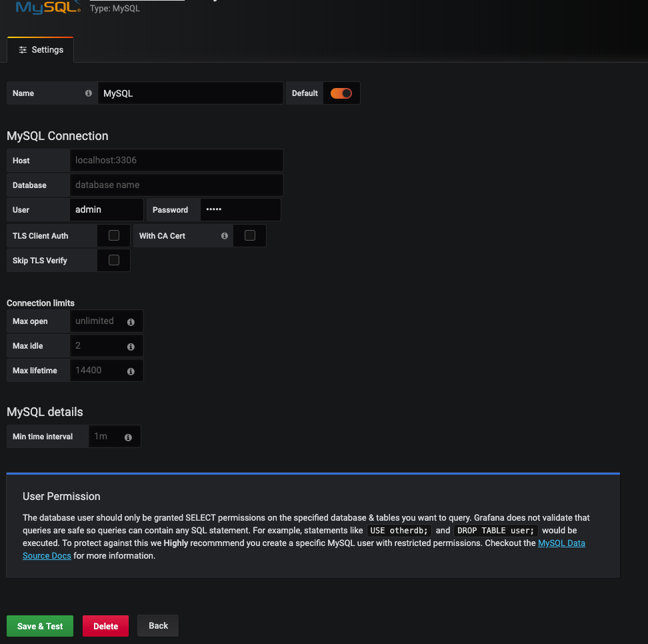The height and width of the screenshot is (644, 648).
Task: Click the MySQL logo icon
Action: coord(48,7)
